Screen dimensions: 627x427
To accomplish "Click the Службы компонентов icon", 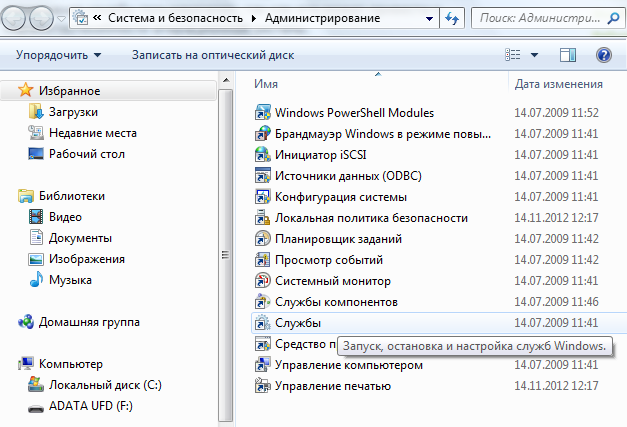I will [x=263, y=301].
